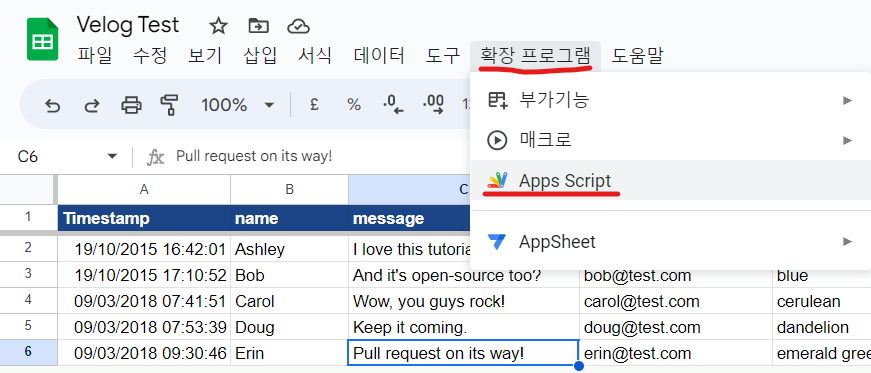Click the AppSheet submenu arrow
Image resolution: width=871 pixels, height=373 pixels.
click(x=847, y=241)
